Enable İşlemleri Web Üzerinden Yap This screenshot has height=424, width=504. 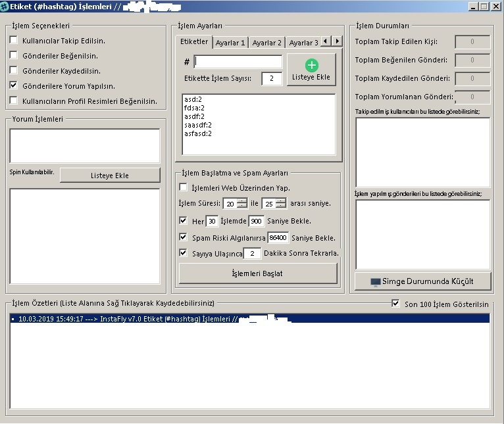pos(183,187)
